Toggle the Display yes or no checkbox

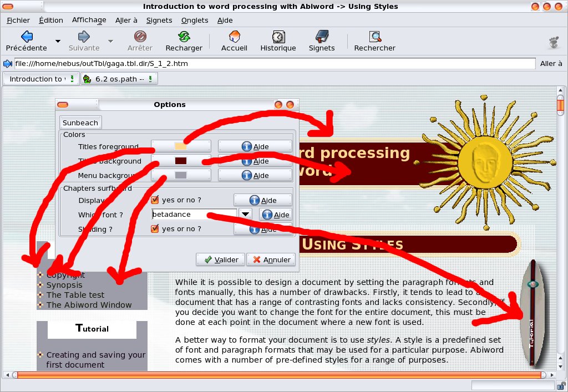(155, 200)
